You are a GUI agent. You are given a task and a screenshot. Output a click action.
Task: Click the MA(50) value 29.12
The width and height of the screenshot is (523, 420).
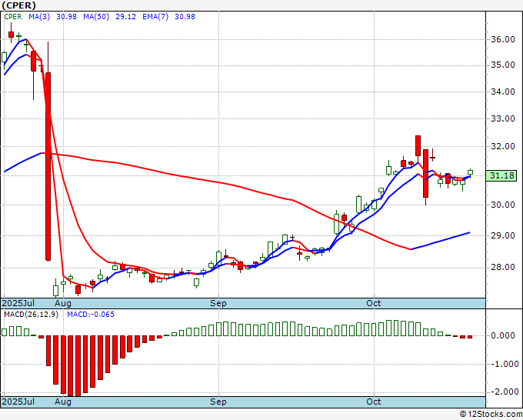coord(125,17)
